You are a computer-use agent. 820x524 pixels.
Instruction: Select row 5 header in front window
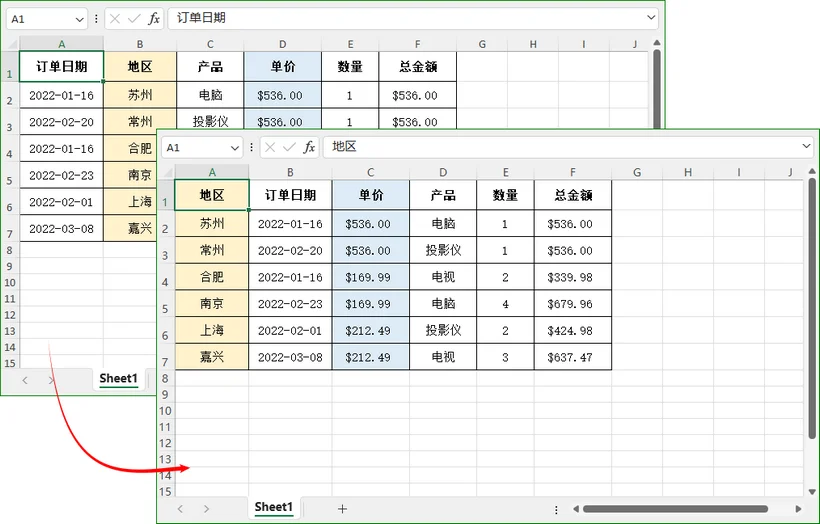(x=166, y=304)
